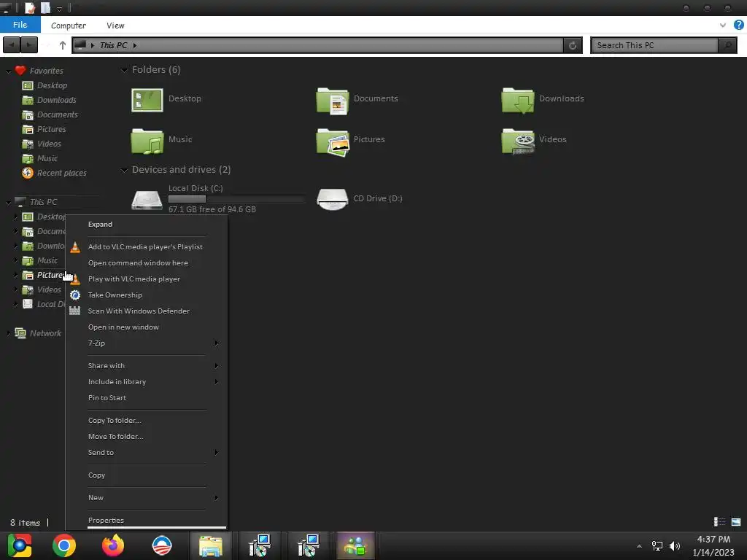Select Recent places in Favorites
The image size is (747, 560).
coord(62,173)
